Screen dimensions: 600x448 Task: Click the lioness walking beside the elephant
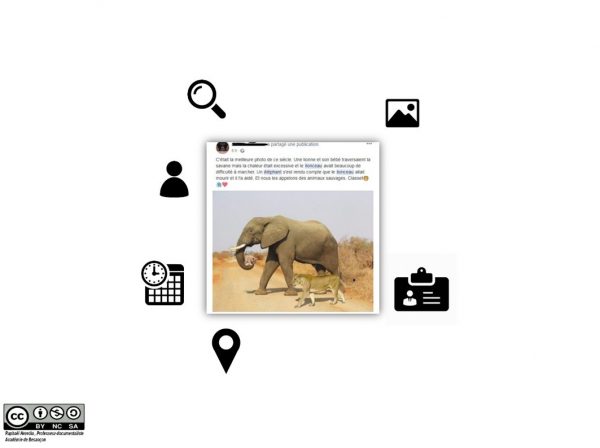[320, 289]
